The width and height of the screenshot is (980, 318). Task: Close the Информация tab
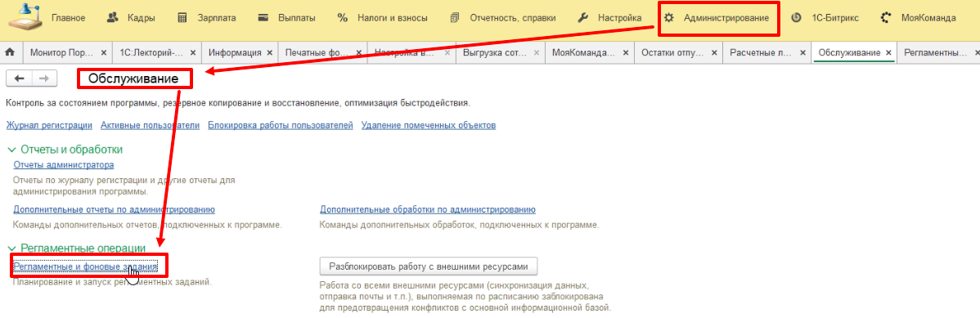(271, 53)
